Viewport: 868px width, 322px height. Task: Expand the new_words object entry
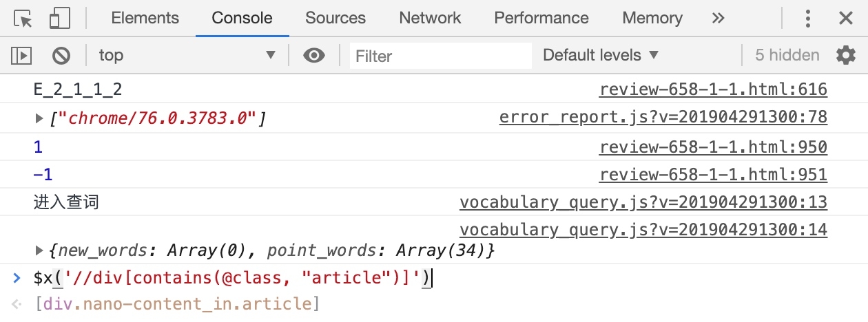(40, 251)
